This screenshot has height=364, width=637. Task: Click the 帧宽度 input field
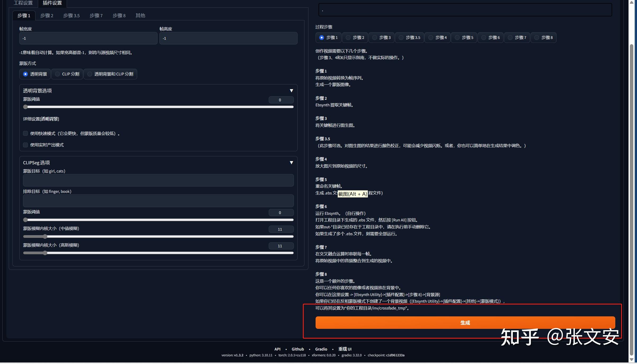tap(88, 38)
